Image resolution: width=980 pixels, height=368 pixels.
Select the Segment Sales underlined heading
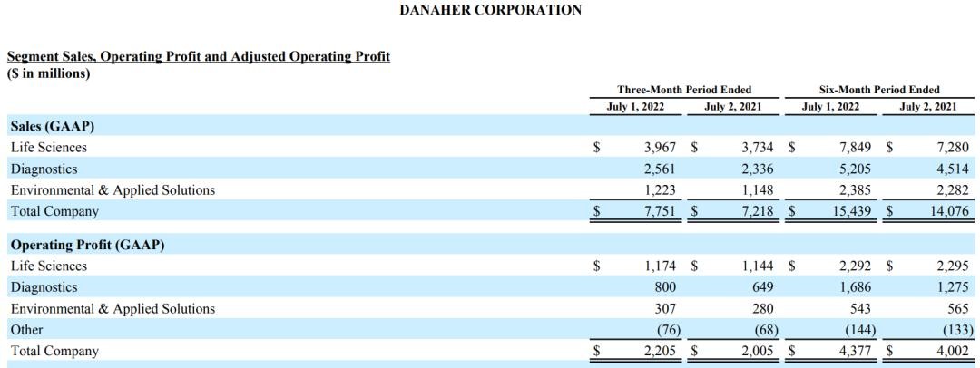199,56
